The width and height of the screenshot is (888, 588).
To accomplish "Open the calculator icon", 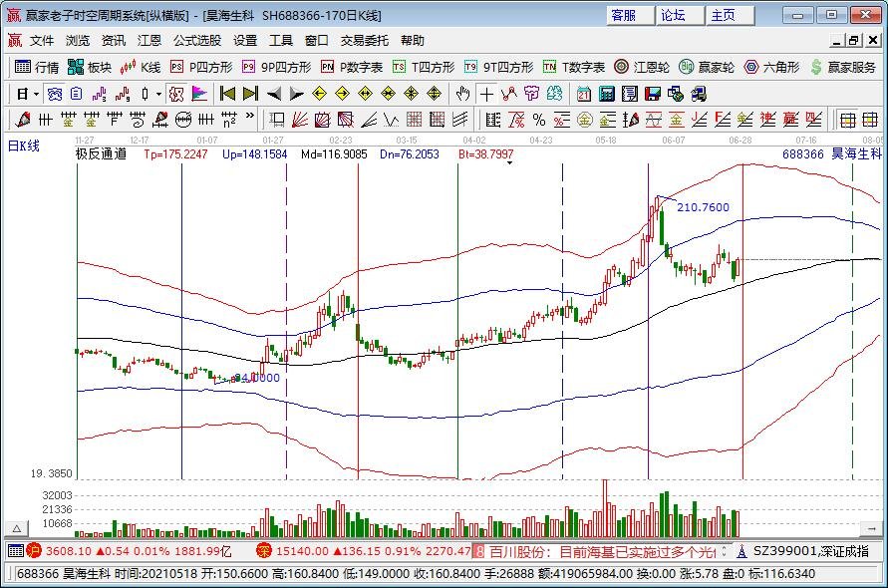I will pyautogui.click(x=607, y=94).
